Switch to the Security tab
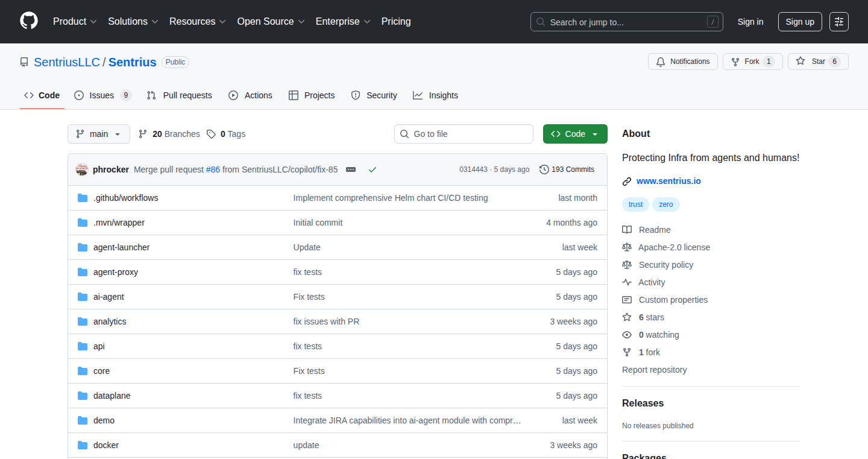The width and height of the screenshot is (868, 459). pos(374,95)
